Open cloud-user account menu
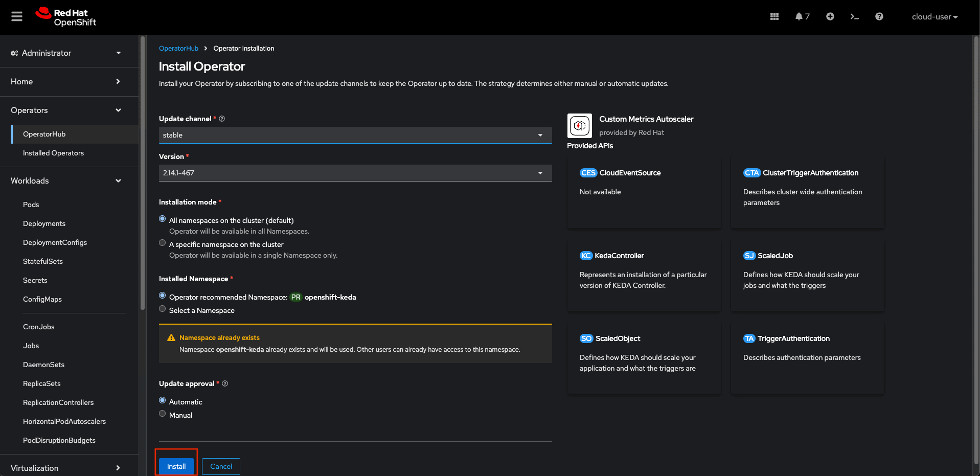 pos(934,16)
